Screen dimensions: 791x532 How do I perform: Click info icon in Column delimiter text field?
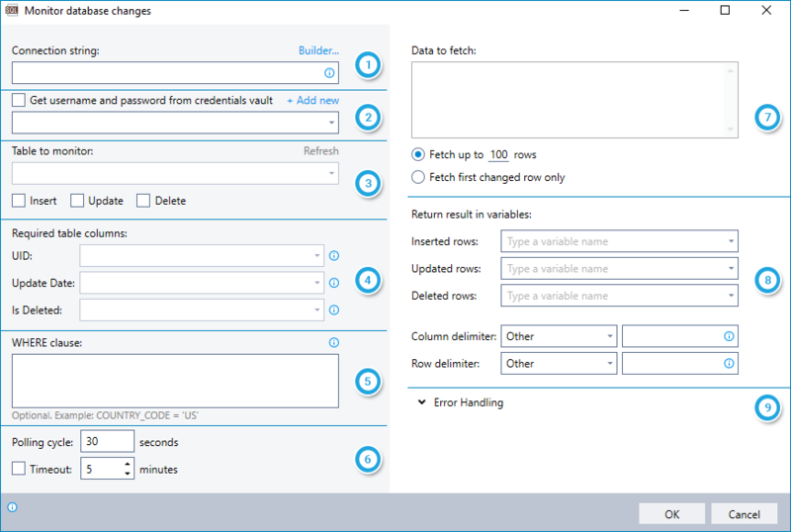pos(729,336)
